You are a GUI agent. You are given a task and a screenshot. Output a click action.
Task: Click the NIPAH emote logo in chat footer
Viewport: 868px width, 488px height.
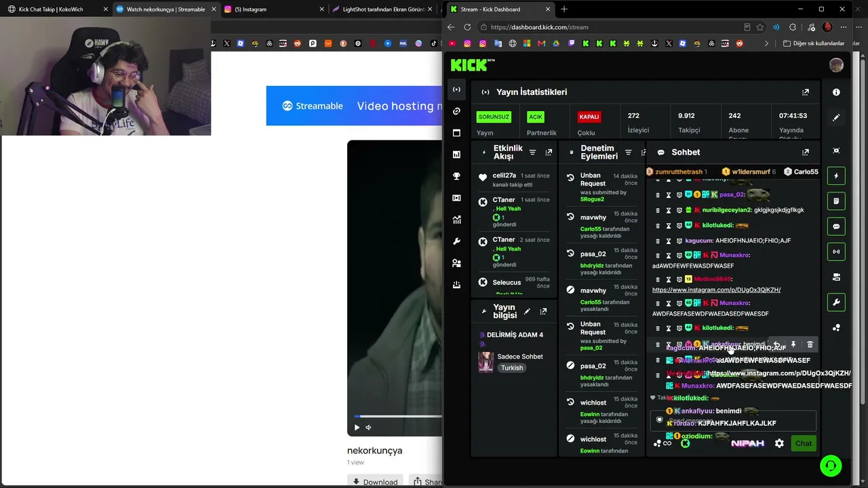click(747, 443)
